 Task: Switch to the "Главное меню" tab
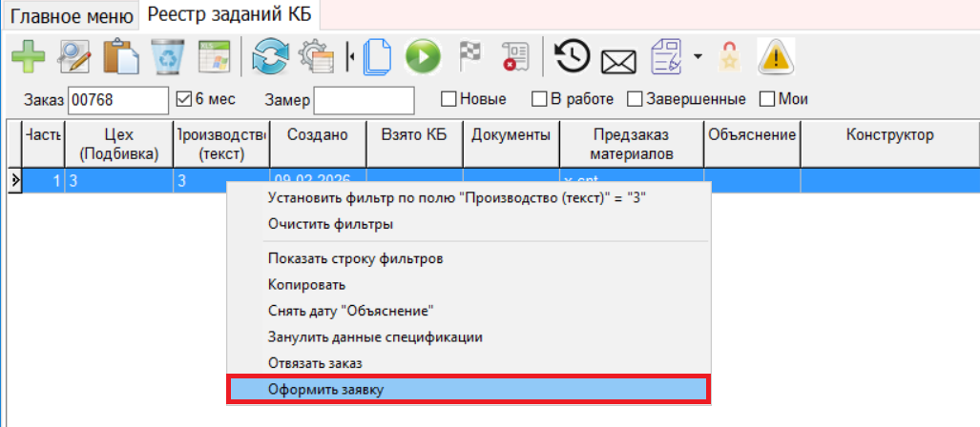pos(72,15)
